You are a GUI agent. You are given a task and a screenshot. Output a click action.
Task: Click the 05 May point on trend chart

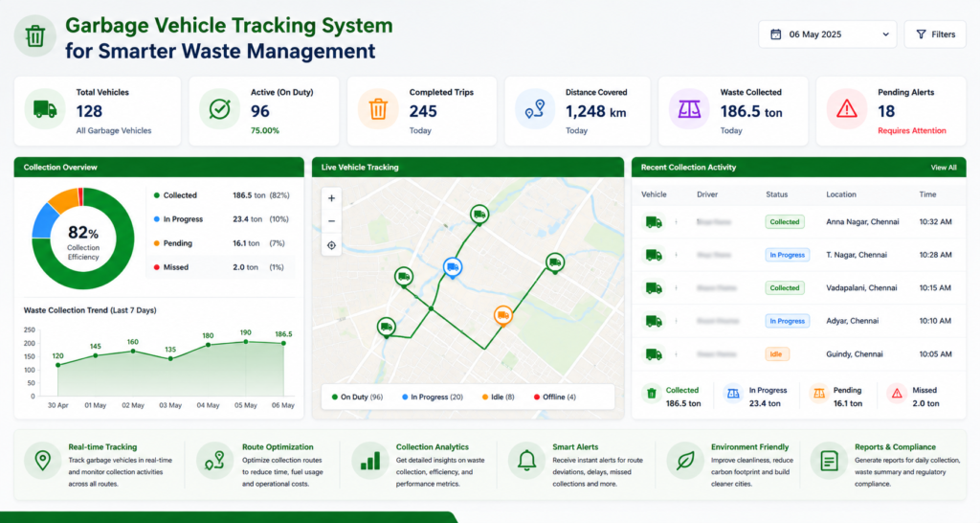[x=246, y=342]
